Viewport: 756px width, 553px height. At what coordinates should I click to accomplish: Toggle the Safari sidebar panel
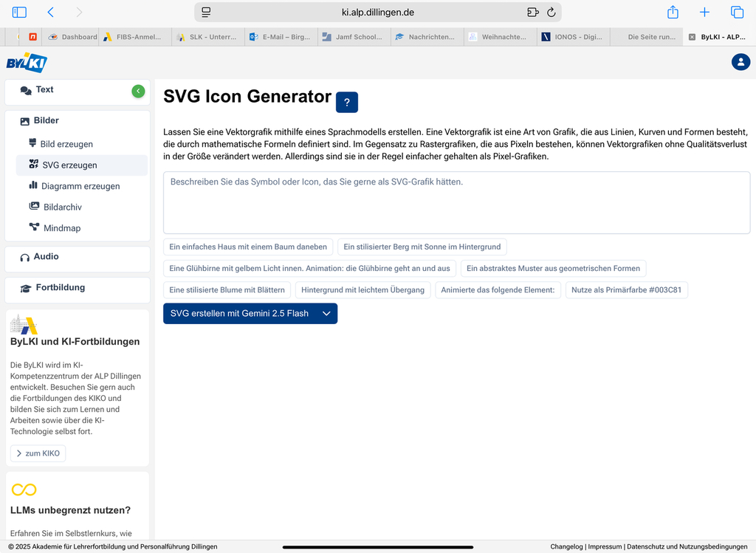click(x=19, y=13)
